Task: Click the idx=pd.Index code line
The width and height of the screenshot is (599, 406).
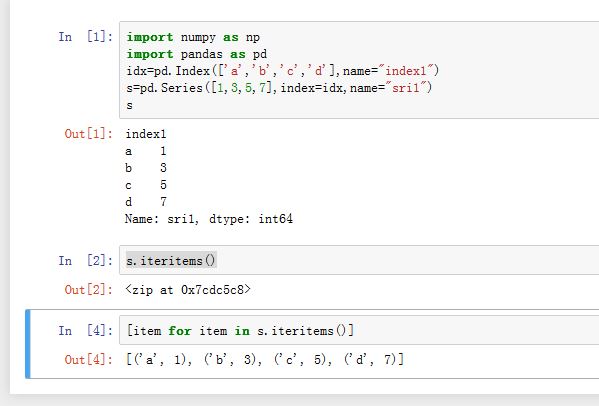Action: pos(283,71)
